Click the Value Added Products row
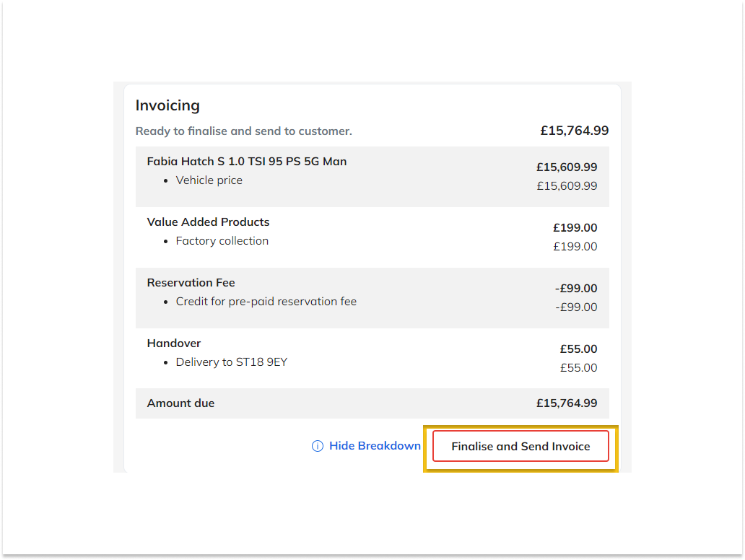The width and height of the screenshot is (745, 560). (x=208, y=222)
